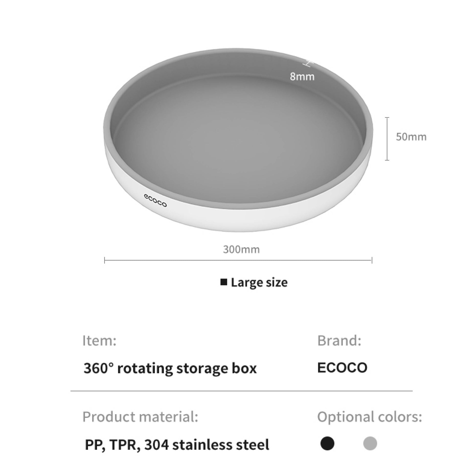Click the Large size caption
This screenshot has height=476, width=476.
point(259,282)
